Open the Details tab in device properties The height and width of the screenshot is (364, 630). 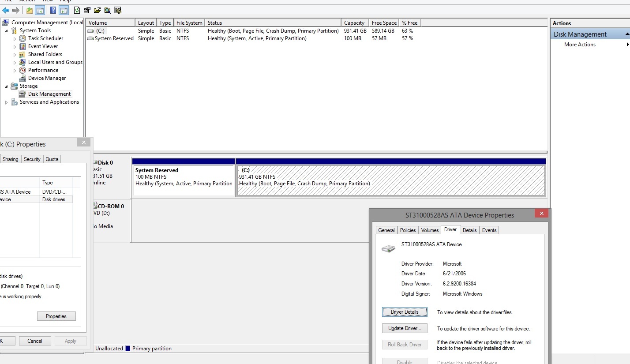(x=469, y=230)
